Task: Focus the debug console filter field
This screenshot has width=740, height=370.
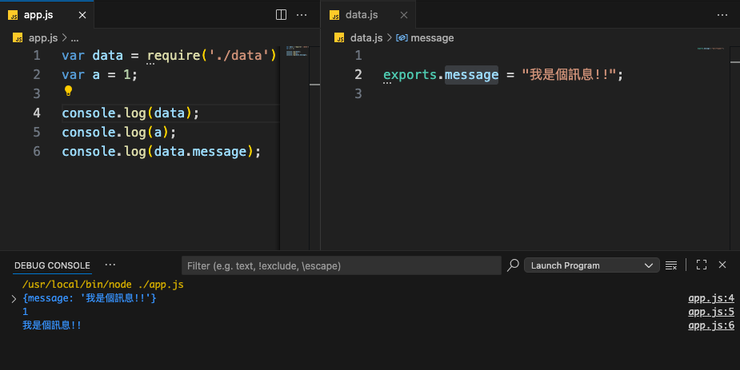Action: pos(341,266)
